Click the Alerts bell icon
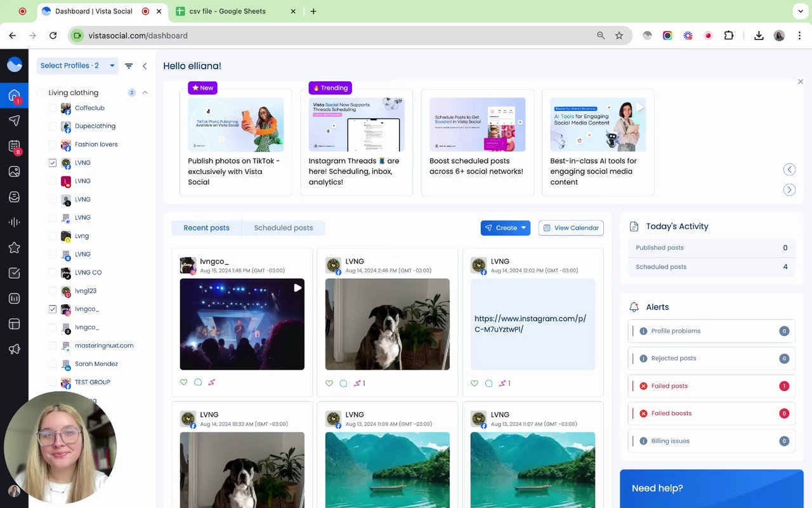 click(x=634, y=307)
